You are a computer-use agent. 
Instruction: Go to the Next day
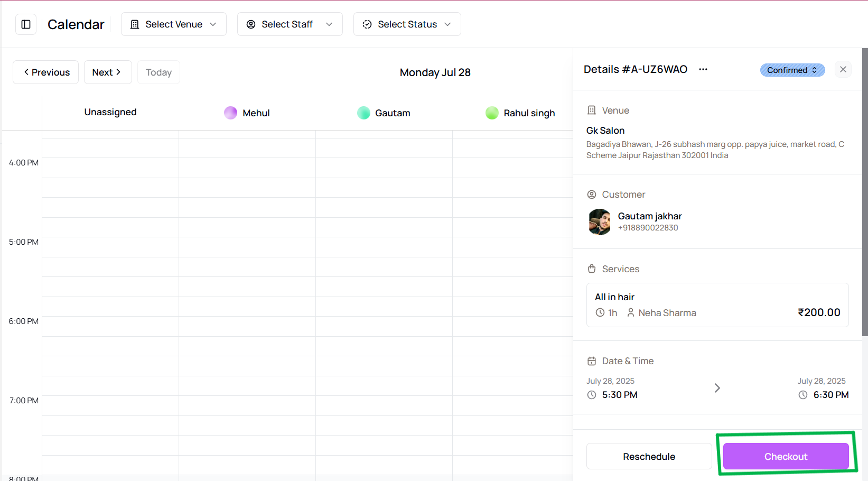pos(108,72)
